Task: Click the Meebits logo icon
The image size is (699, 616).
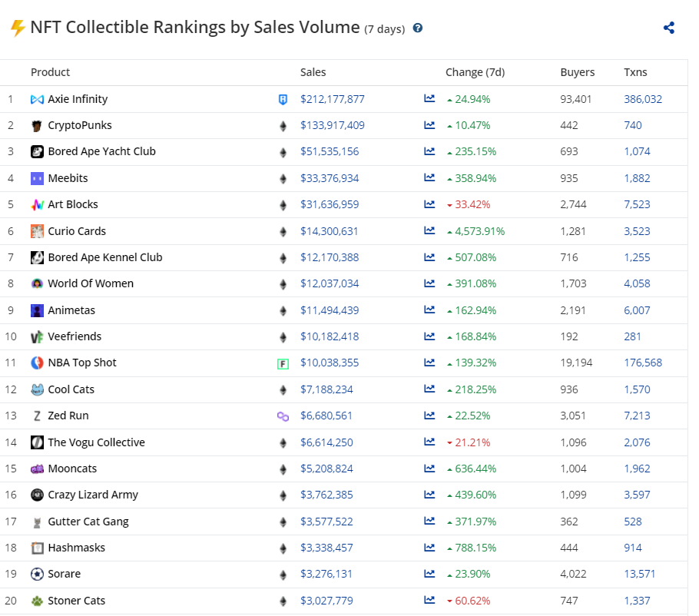Action: click(37, 178)
